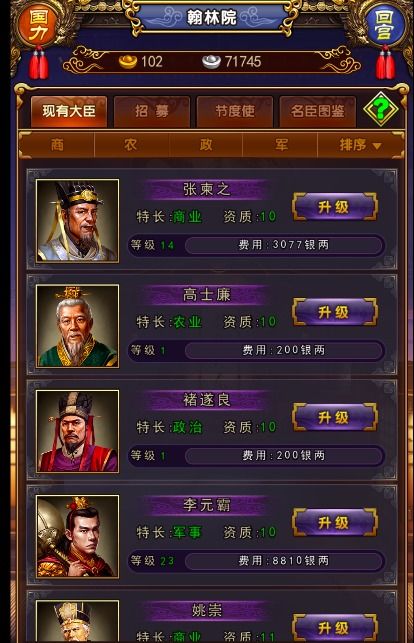Select 张柬之 portrait
The image size is (414, 643).
(x=77, y=221)
